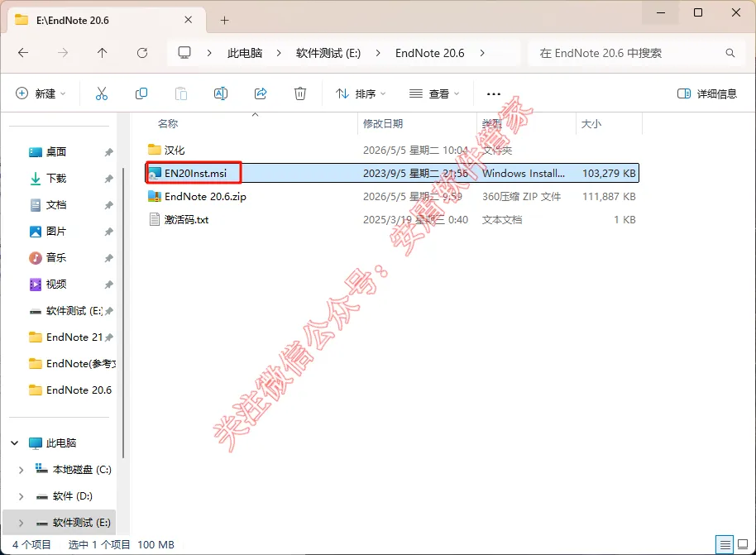The image size is (756, 555).
Task: Switch to large thumbnails view icon
Action: 743,545
